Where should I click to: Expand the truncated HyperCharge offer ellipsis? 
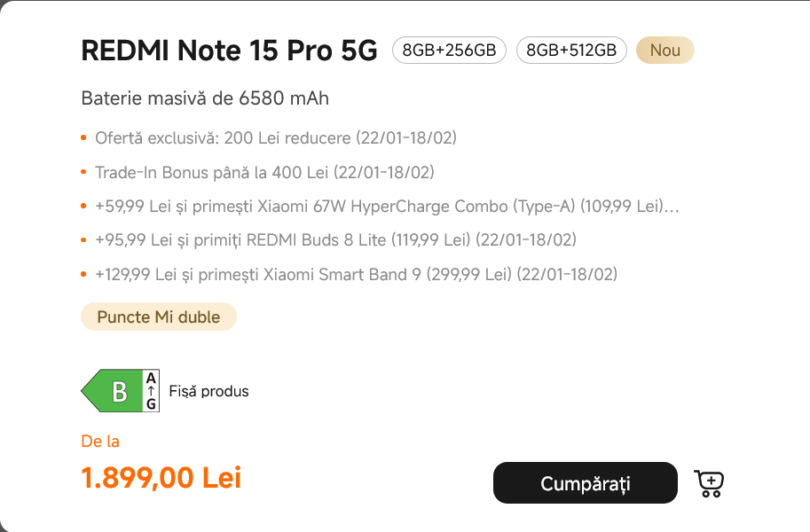(x=672, y=207)
